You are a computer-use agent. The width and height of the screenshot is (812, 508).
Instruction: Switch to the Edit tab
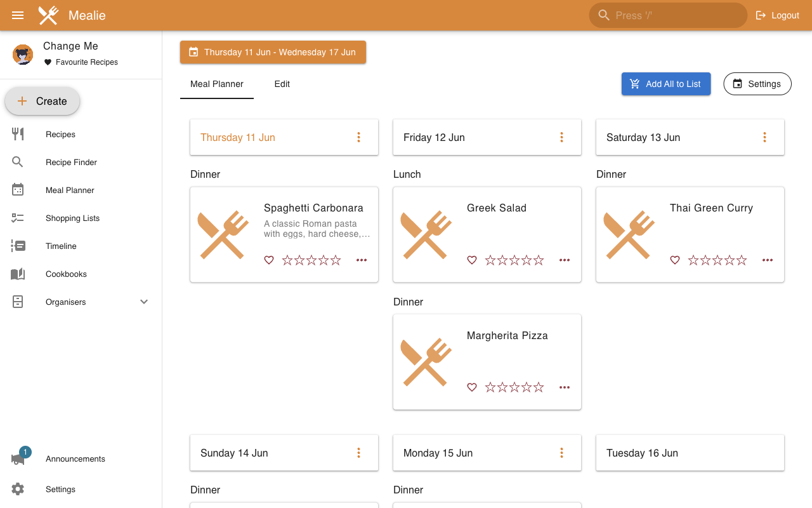282,84
